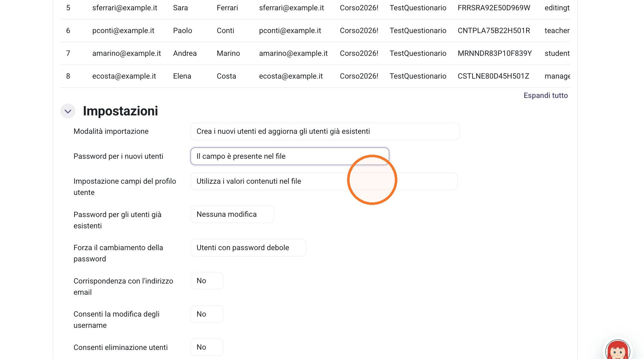
Task: Click the surname Ferrari cell
Action: click(x=227, y=8)
